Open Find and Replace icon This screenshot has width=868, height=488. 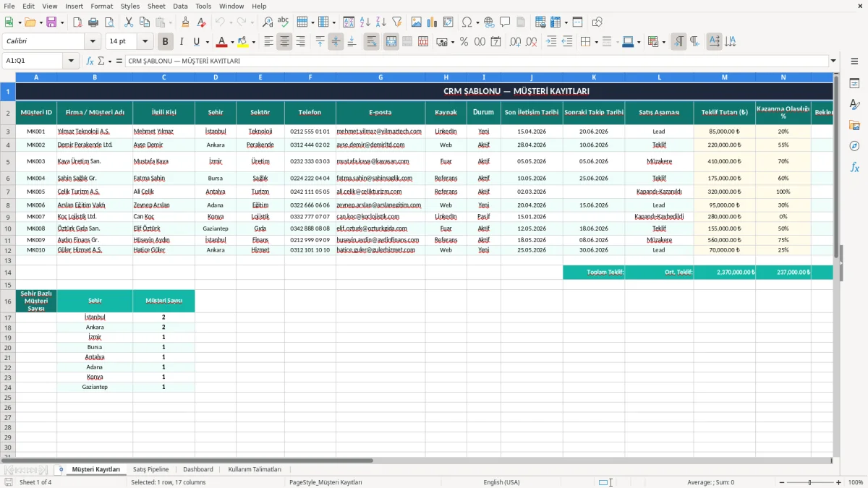click(268, 22)
